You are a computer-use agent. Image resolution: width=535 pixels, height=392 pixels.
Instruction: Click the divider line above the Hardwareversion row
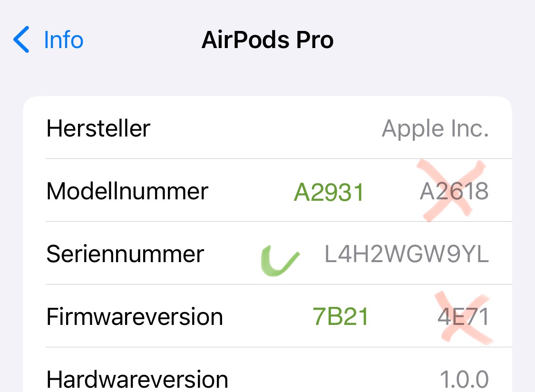pyautogui.click(x=279, y=347)
